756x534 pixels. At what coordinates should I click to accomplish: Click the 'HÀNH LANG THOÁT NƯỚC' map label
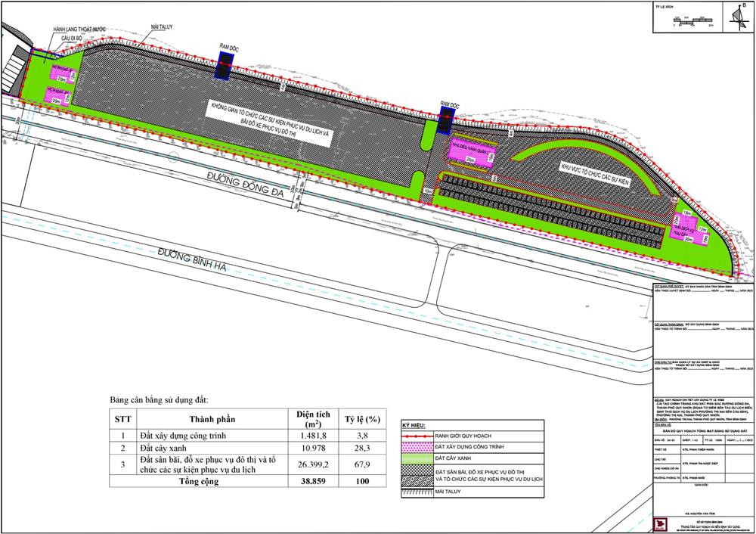(79, 30)
